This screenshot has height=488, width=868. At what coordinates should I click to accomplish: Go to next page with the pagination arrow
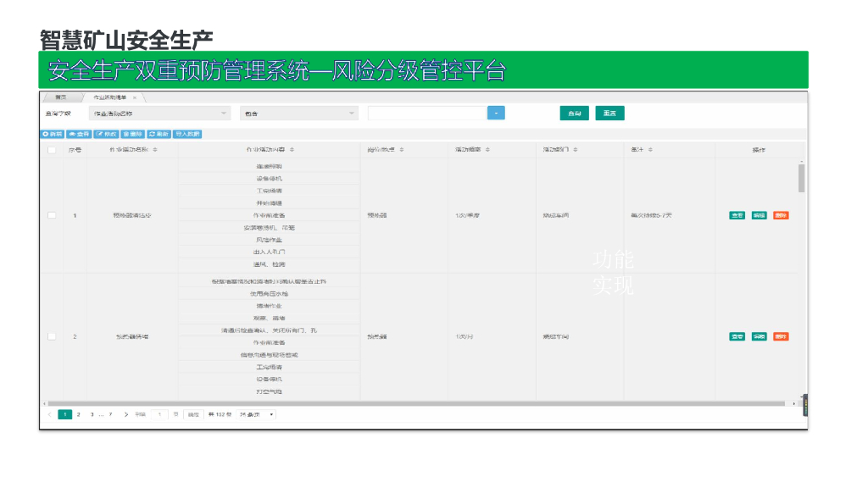125,414
